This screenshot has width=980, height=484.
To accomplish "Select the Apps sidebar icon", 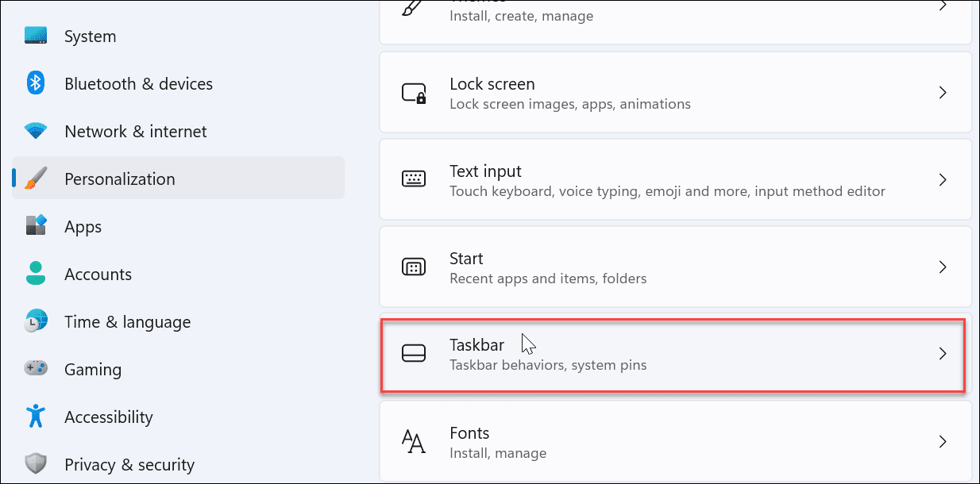I will (x=35, y=226).
